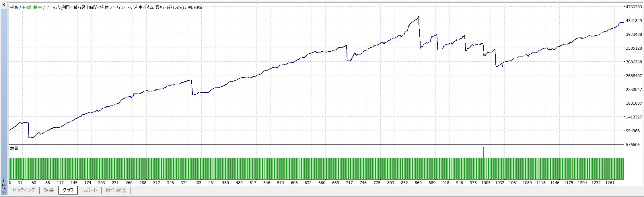This screenshot has height=197, width=644.
Task: Click the 99.90% modeling quality text
Action: point(194,7)
